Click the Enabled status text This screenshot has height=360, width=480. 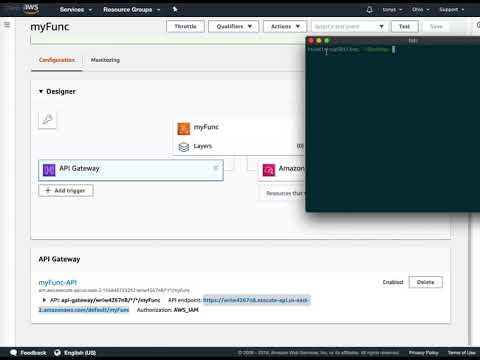[x=393, y=282]
